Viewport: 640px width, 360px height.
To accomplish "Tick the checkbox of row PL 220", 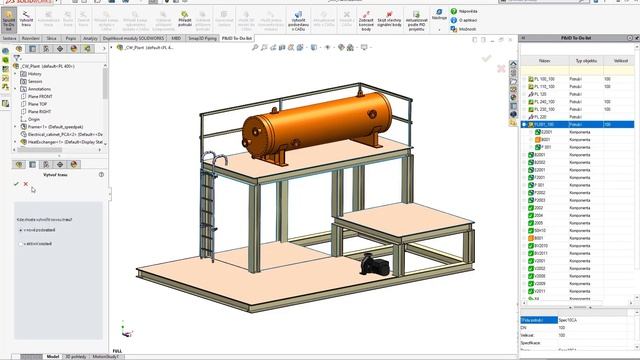I will (524, 117).
